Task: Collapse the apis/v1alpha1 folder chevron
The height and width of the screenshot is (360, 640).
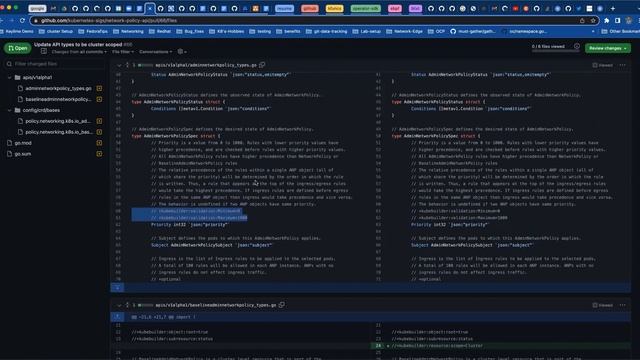Action: (x=9, y=77)
